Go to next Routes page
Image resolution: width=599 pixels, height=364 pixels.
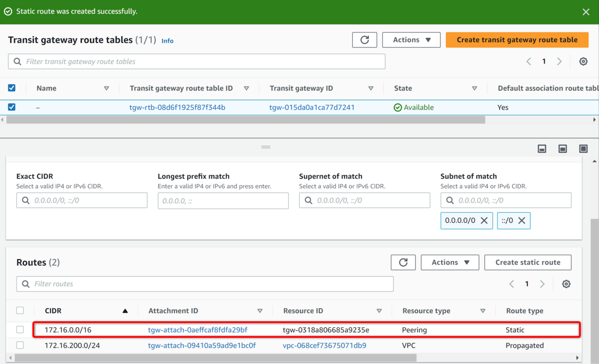(543, 284)
